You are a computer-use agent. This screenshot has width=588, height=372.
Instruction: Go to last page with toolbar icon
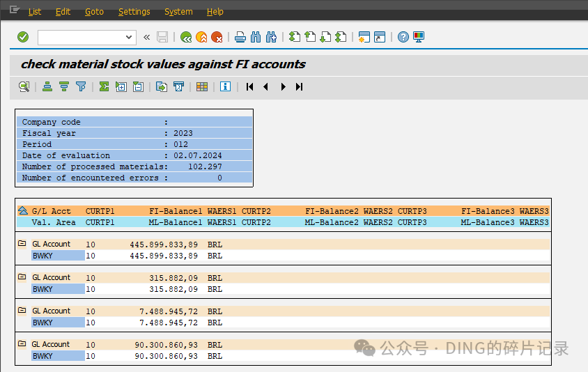point(341,37)
